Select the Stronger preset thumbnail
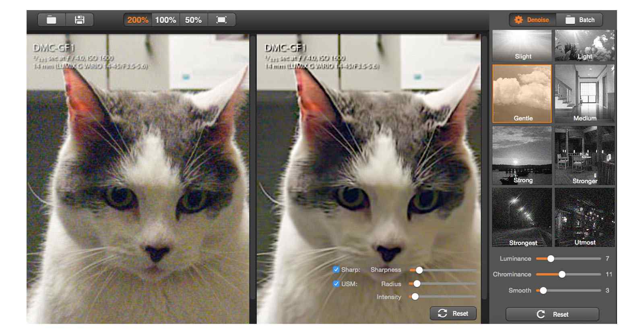This screenshot has height=334, width=644. pyautogui.click(x=585, y=156)
